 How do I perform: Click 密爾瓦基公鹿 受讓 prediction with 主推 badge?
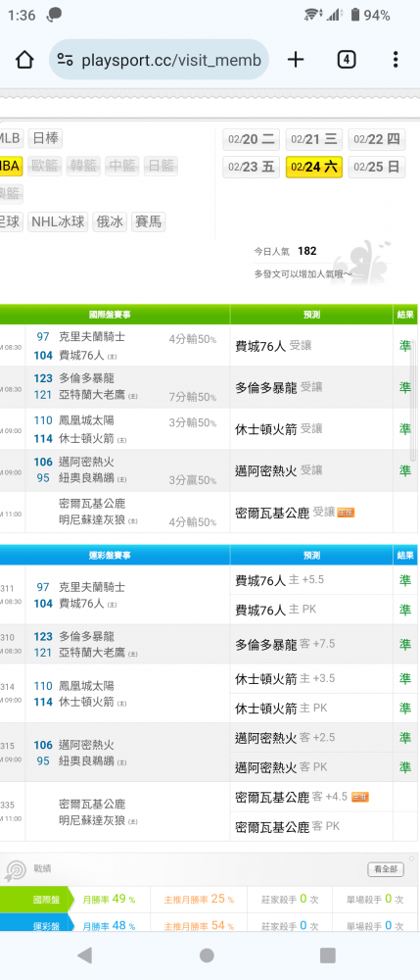point(295,513)
